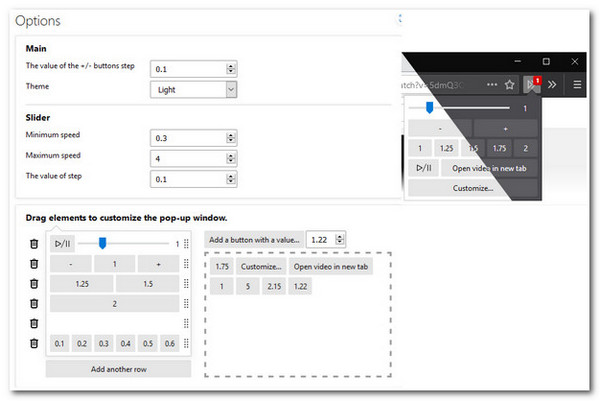Screen dimensions: 600x401
Task: Click the speed extension icon in browser toolbar
Action: [x=532, y=85]
